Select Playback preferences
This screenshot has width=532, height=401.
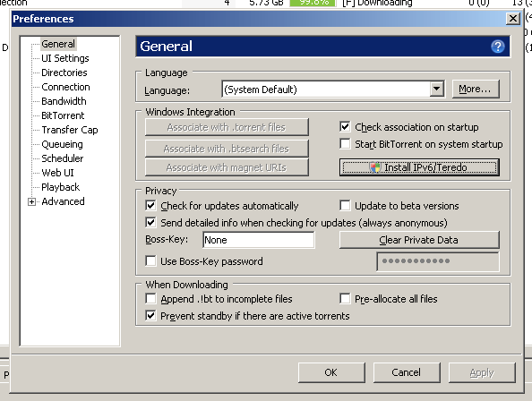coord(60,187)
